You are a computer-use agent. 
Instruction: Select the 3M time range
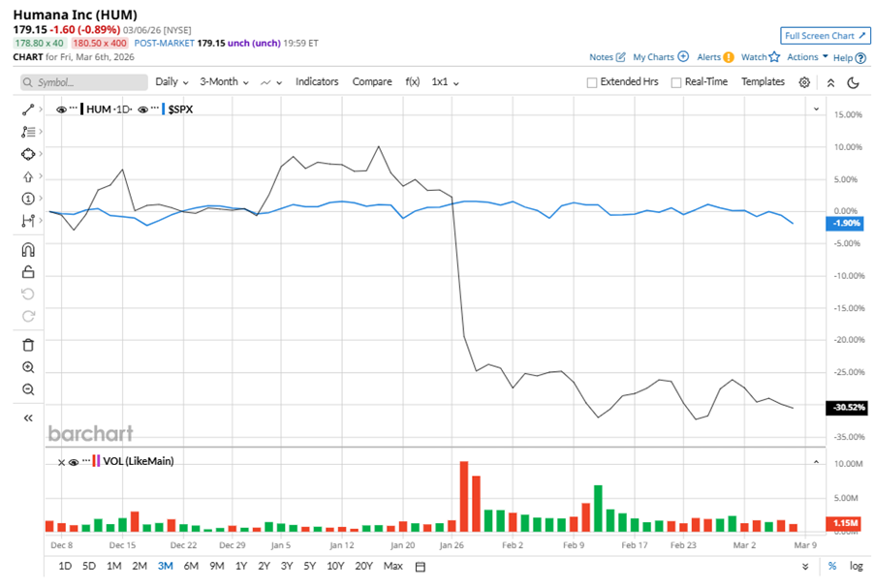[x=165, y=566]
